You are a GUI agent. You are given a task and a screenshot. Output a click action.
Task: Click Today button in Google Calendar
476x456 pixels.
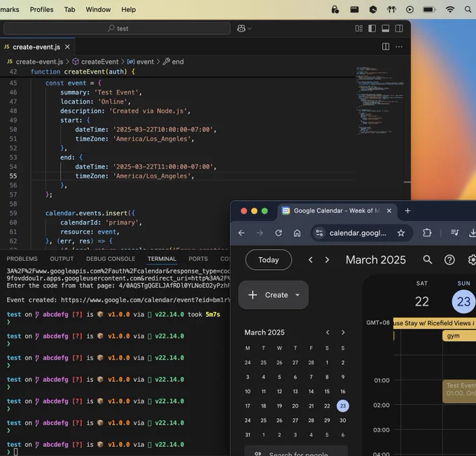click(x=269, y=259)
